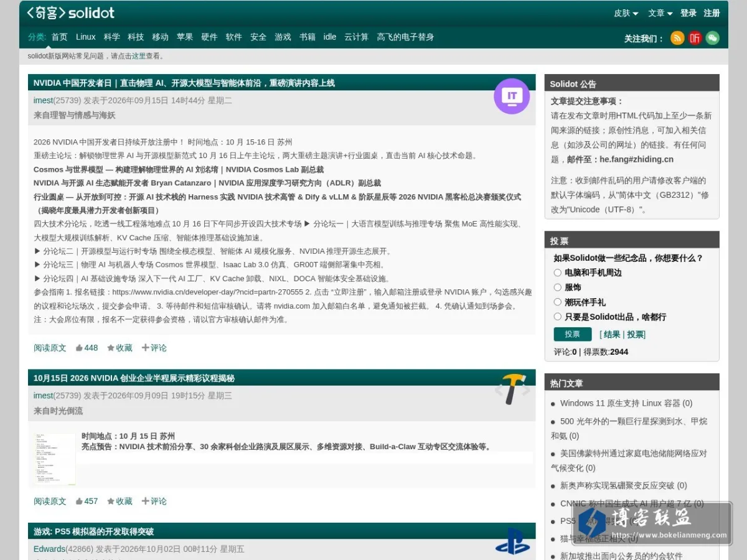Image resolution: width=747 pixels, height=560 pixels.
Task: Open 高飞的电子替身 category
Action: pos(405,37)
